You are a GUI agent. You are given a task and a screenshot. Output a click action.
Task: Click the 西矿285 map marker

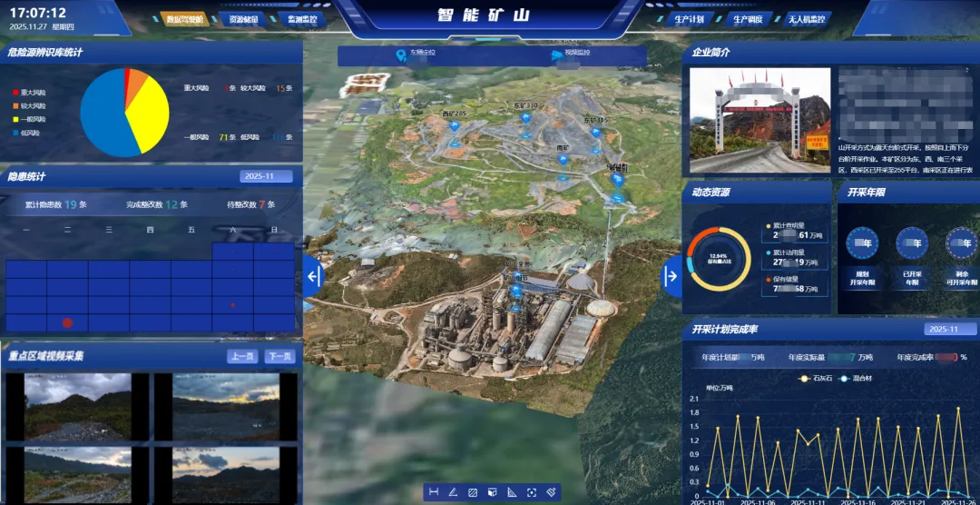[455, 127]
